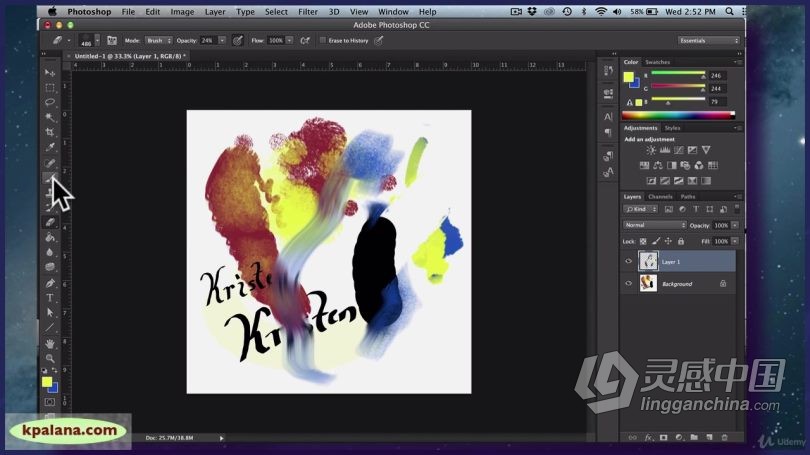Open the tool preset picker arrow
Image resolution: width=810 pixels, height=455 pixels.
coord(69,40)
